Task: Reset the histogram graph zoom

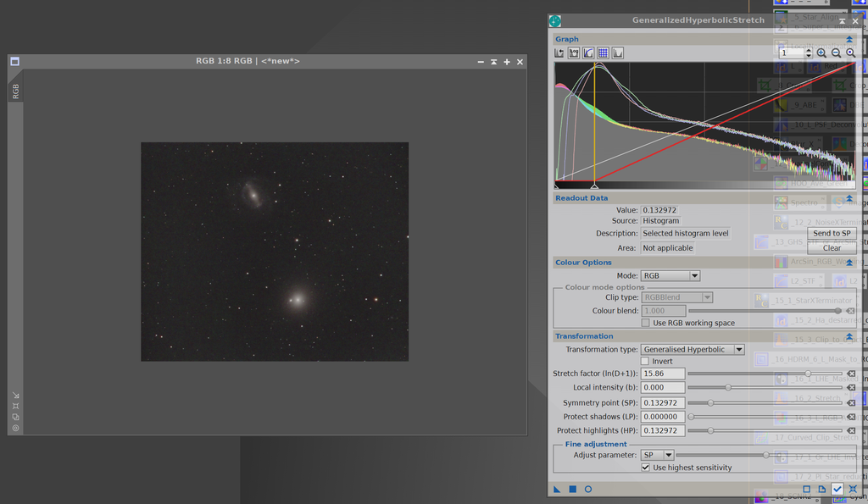Action: (x=851, y=53)
